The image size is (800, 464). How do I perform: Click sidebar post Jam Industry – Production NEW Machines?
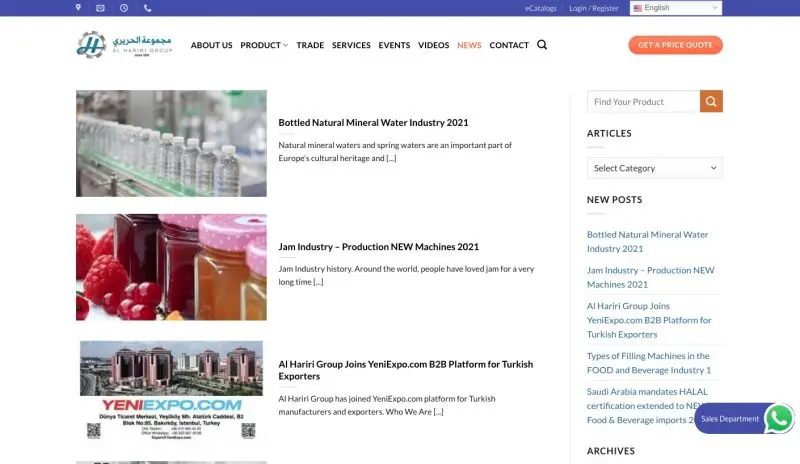651,277
